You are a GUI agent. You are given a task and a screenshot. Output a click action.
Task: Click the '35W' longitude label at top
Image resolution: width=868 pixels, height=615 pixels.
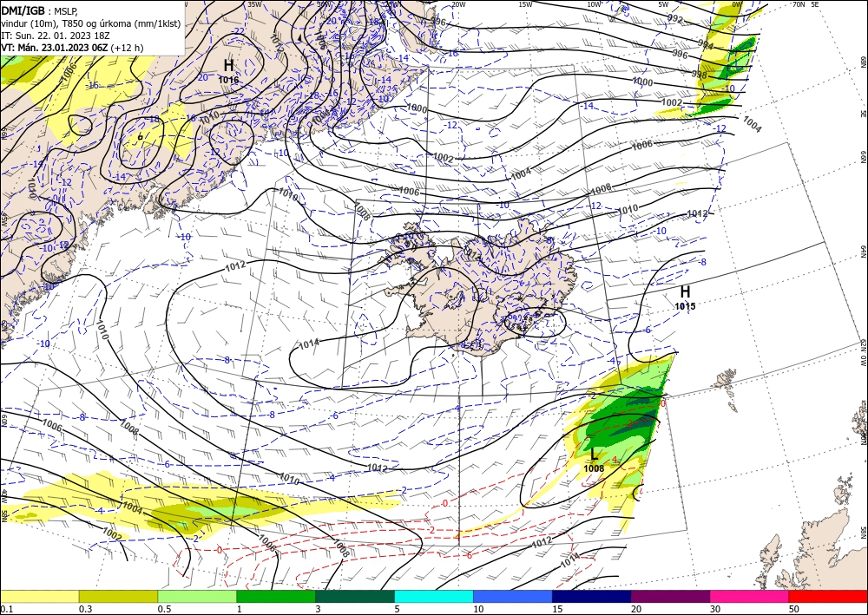(x=254, y=3)
